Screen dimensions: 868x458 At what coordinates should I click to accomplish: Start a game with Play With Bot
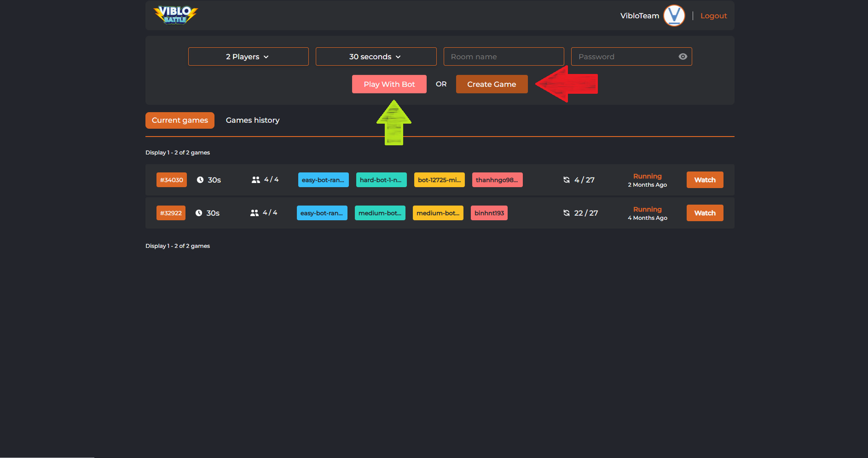point(389,84)
